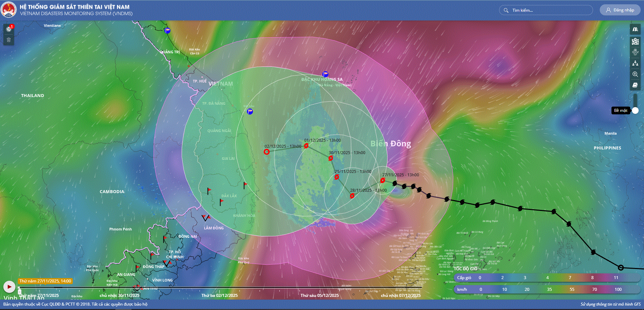Click the Đăng nhập login button
Image resolution: width=644 pixels, height=310 pixels.
(x=620, y=10)
